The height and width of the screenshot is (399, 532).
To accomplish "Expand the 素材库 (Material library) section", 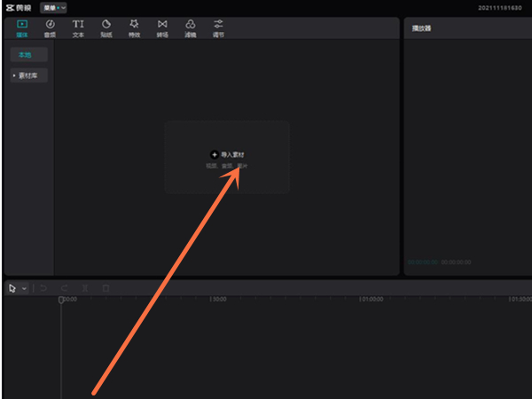I will pos(29,76).
